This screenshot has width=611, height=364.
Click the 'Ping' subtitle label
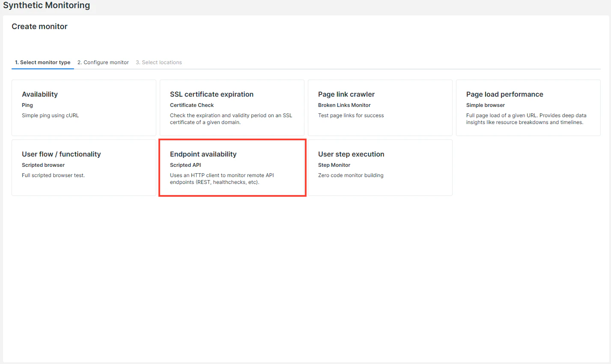click(x=27, y=105)
